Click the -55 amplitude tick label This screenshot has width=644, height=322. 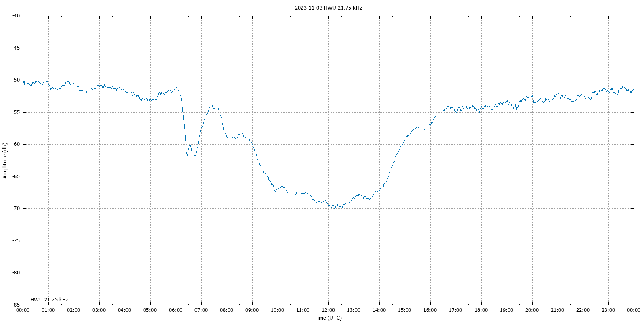(x=16, y=112)
